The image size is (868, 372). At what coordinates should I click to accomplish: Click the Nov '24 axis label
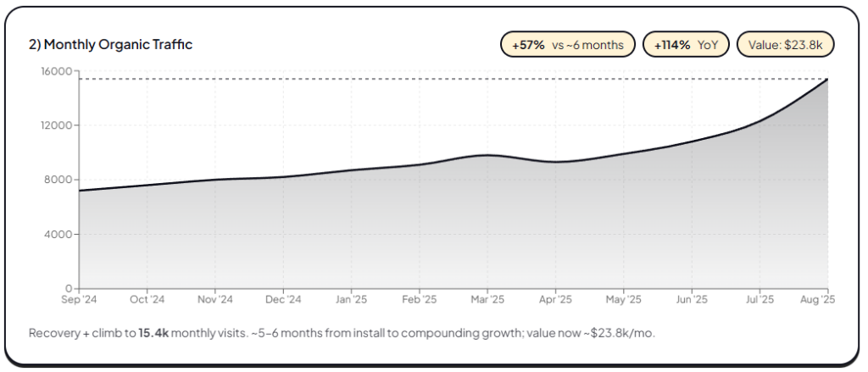pyautogui.click(x=215, y=299)
